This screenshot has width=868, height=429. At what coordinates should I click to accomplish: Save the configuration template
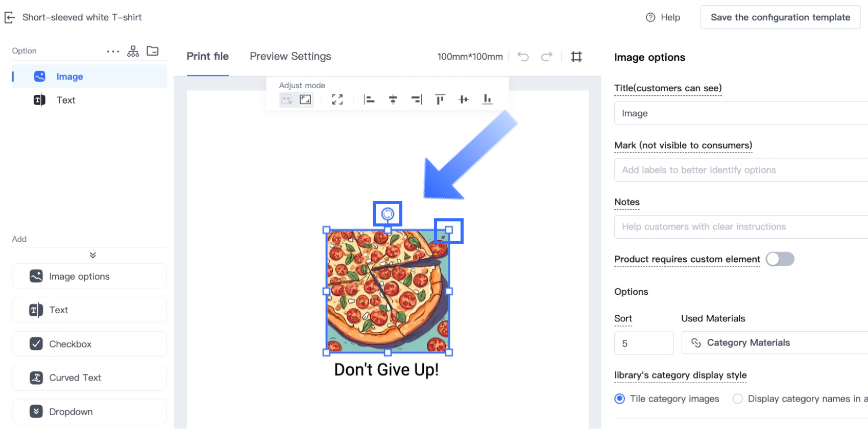[x=780, y=17]
